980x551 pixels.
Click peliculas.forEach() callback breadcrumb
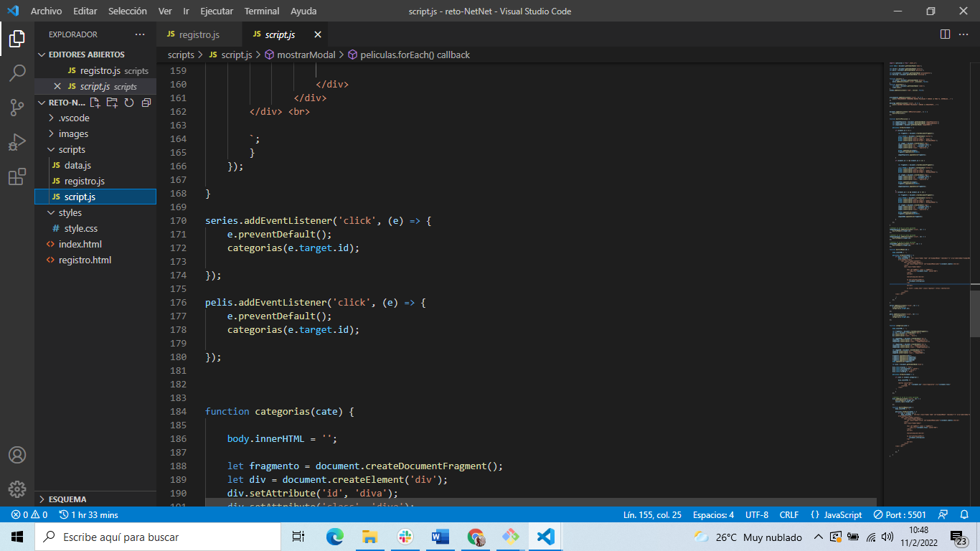(409, 55)
